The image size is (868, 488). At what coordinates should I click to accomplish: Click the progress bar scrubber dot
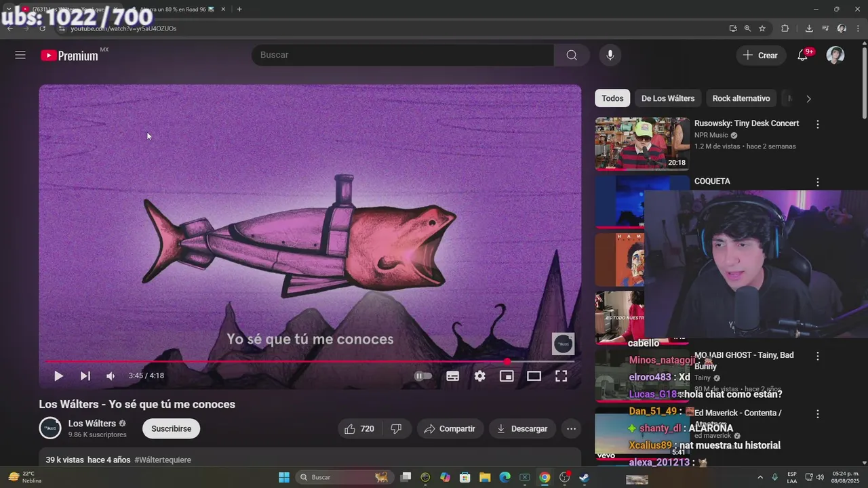(x=507, y=361)
